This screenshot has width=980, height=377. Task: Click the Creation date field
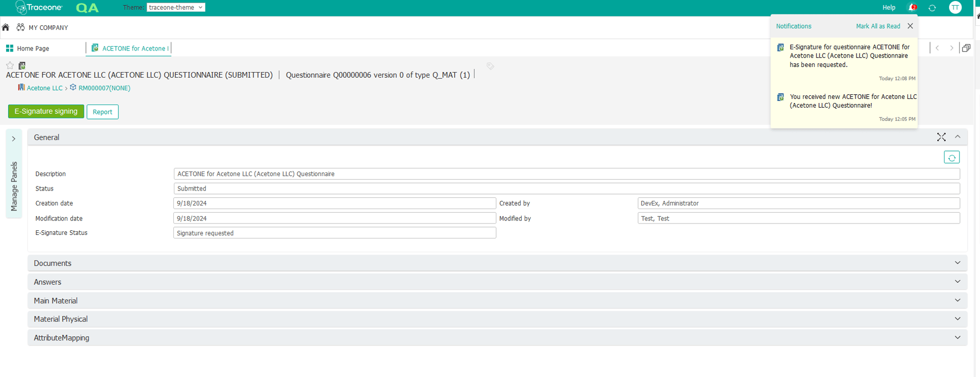(334, 203)
